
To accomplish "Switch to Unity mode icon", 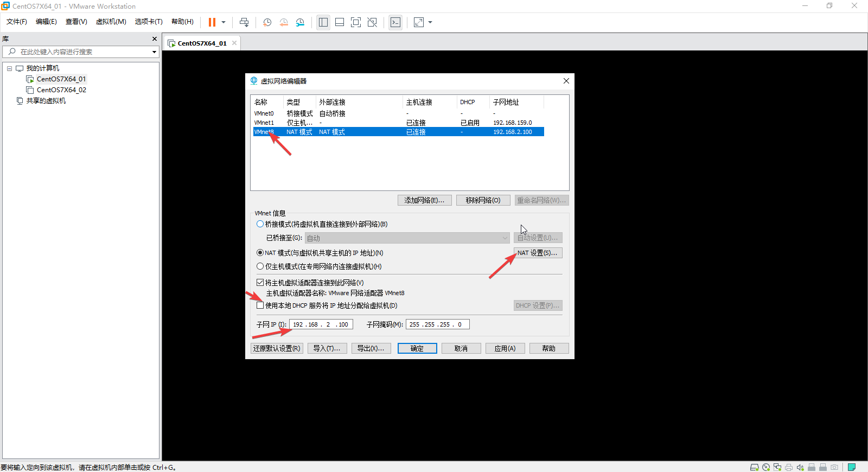I will click(372, 22).
